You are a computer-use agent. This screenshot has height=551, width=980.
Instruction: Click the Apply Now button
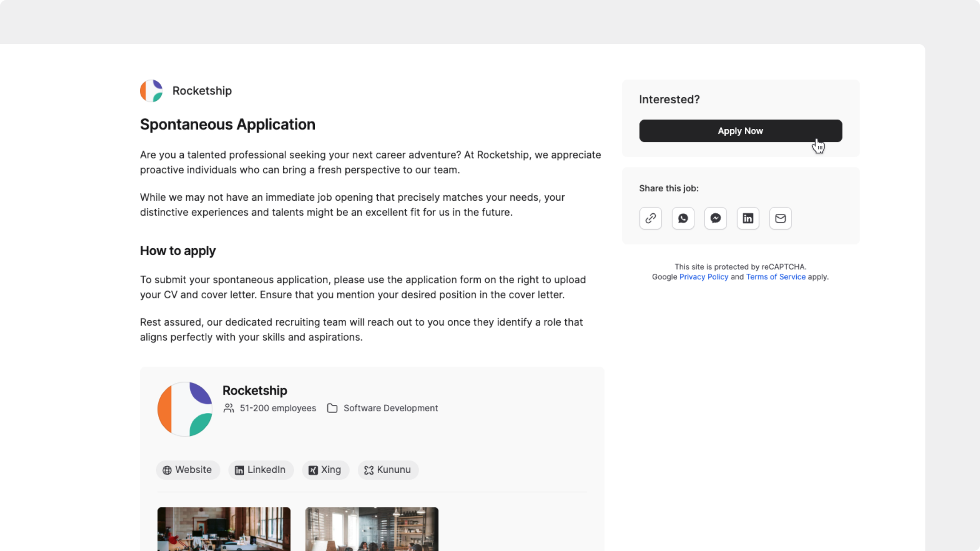point(740,131)
